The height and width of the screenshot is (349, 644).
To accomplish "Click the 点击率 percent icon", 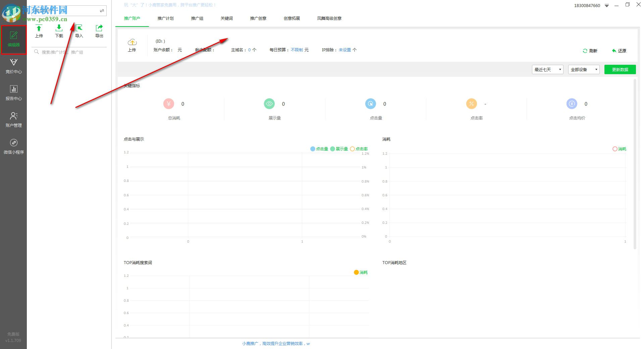I will [471, 104].
